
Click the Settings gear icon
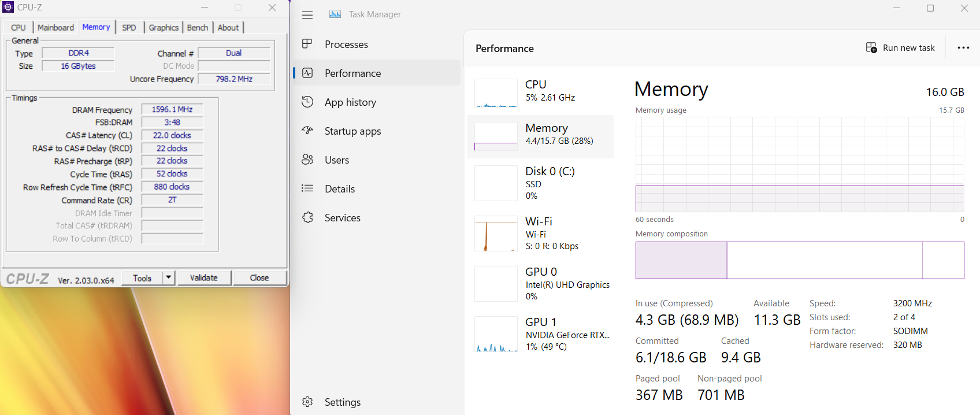pos(307,402)
